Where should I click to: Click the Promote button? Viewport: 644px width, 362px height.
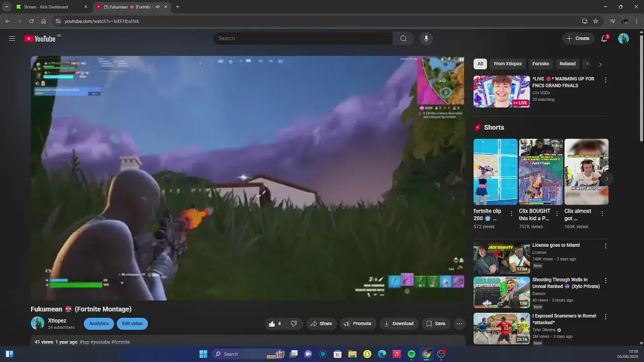pos(358,324)
